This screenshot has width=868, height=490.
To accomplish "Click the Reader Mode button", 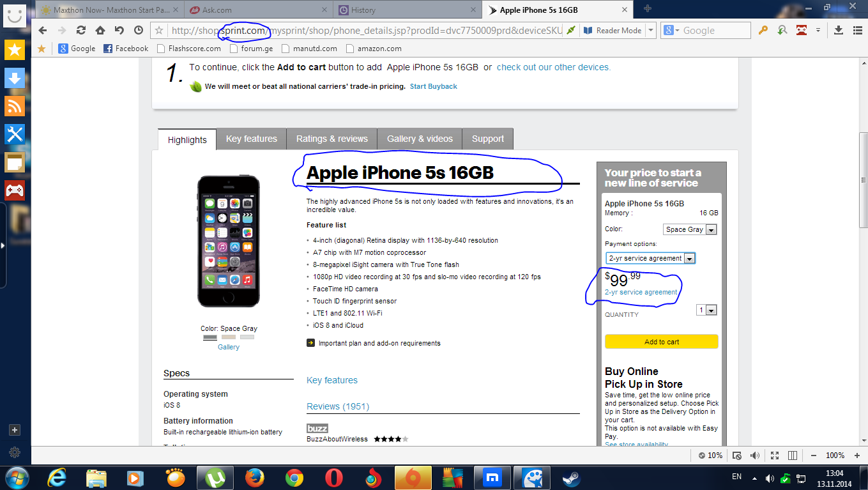I will coord(613,30).
